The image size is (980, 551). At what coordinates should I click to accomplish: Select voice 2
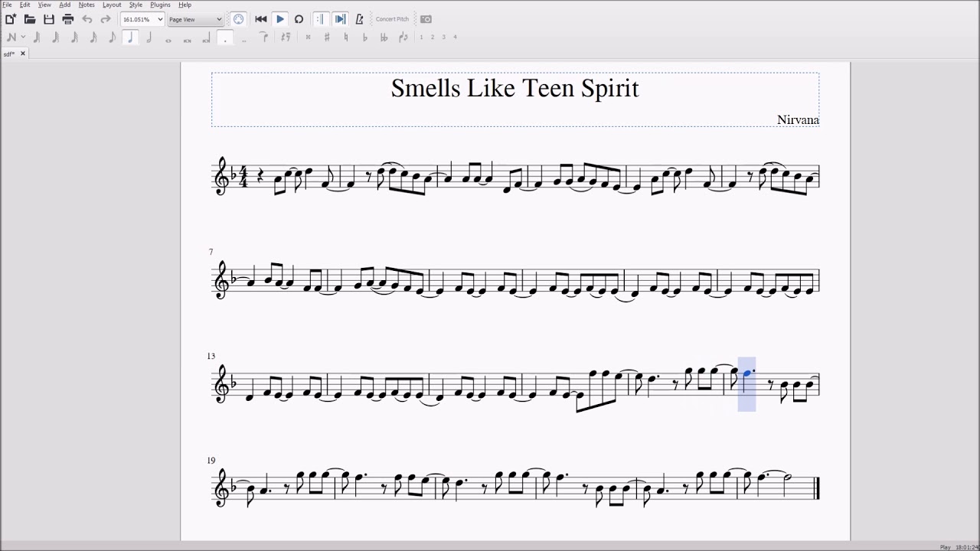point(432,37)
